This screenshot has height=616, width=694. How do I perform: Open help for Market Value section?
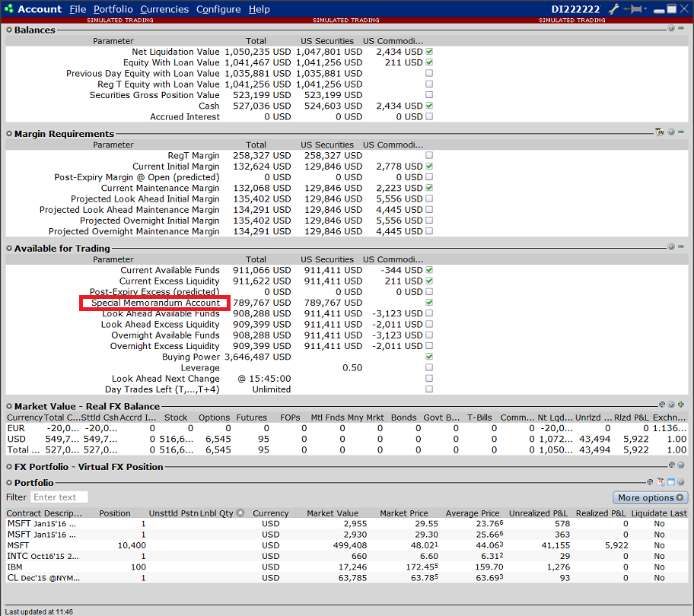tap(671, 405)
